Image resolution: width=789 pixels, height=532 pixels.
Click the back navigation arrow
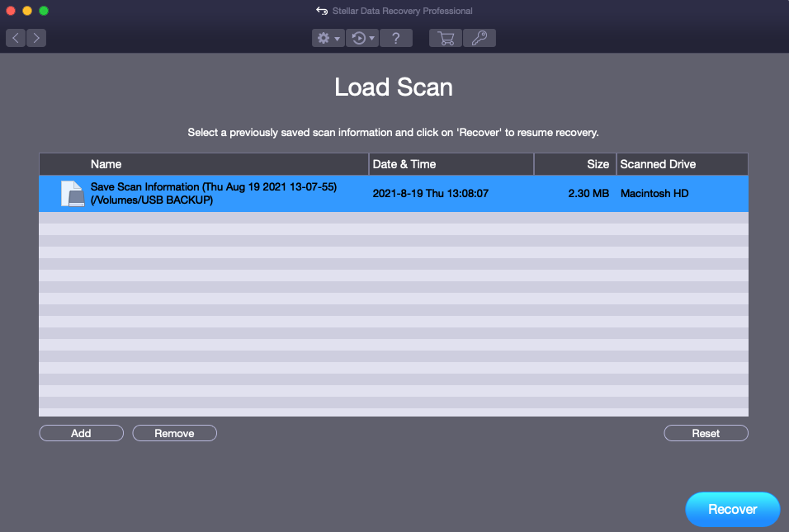point(17,38)
